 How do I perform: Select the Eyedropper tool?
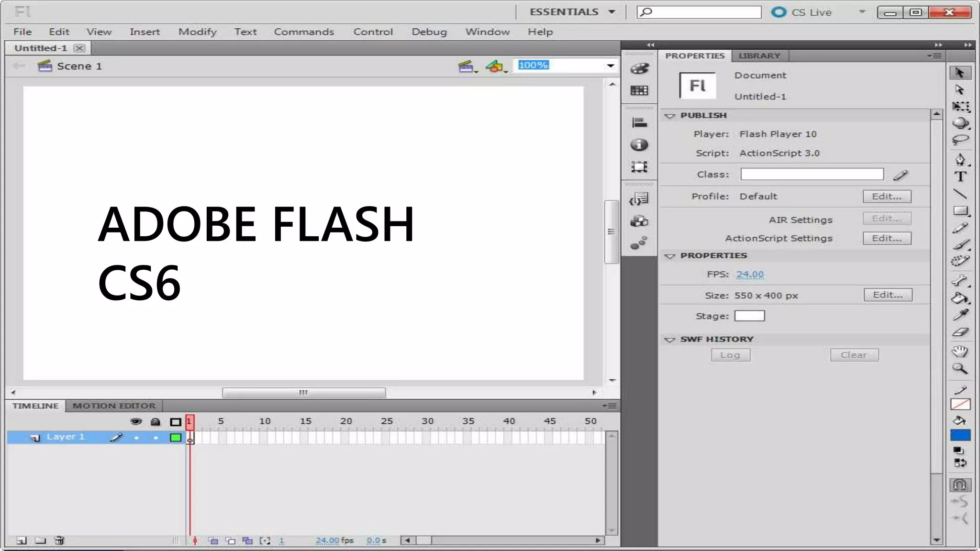[x=960, y=315]
